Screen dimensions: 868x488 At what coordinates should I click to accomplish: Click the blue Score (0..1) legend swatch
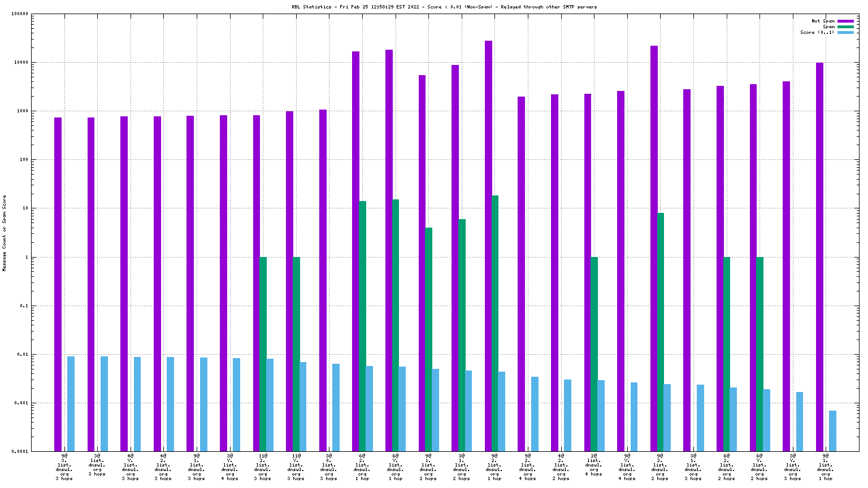click(x=845, y=32)
